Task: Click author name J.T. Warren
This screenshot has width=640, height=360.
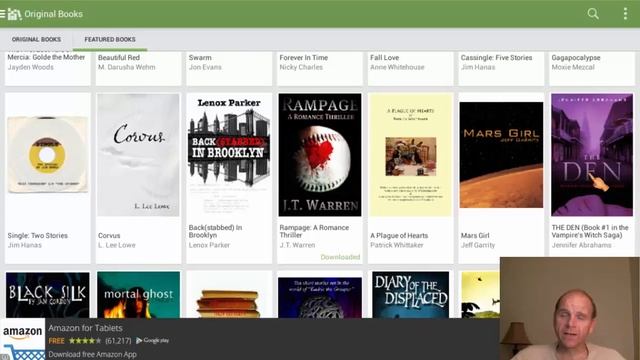Action: point(297,245)
